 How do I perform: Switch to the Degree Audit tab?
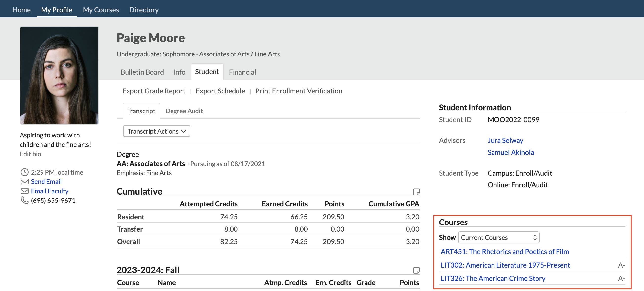coord(184,111)
